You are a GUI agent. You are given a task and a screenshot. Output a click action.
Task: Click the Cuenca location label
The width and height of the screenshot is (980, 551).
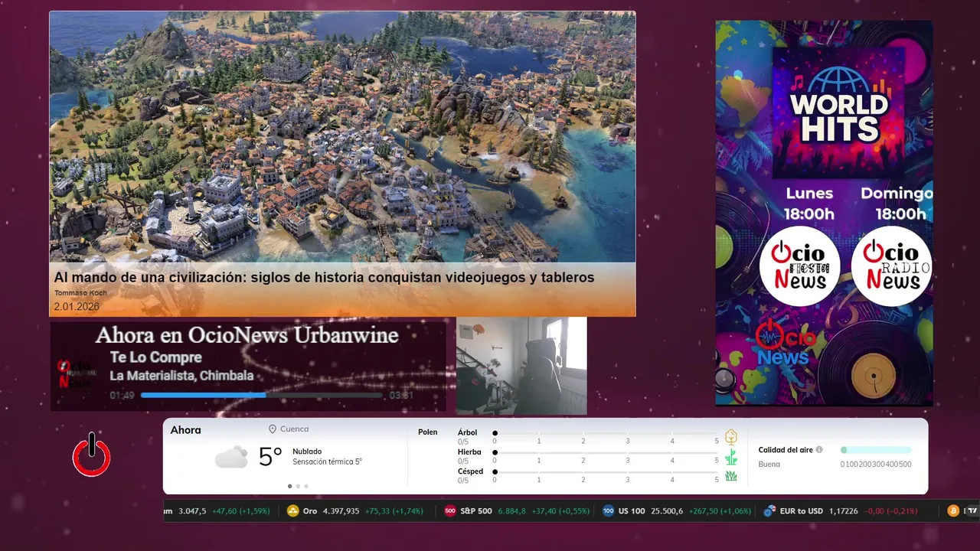[x=295, y=429]
